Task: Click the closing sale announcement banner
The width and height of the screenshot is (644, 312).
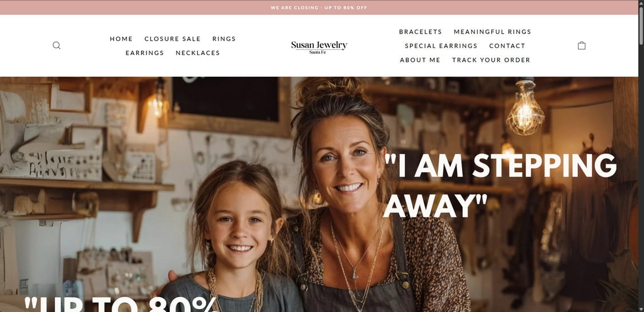Action: [319, 7]
